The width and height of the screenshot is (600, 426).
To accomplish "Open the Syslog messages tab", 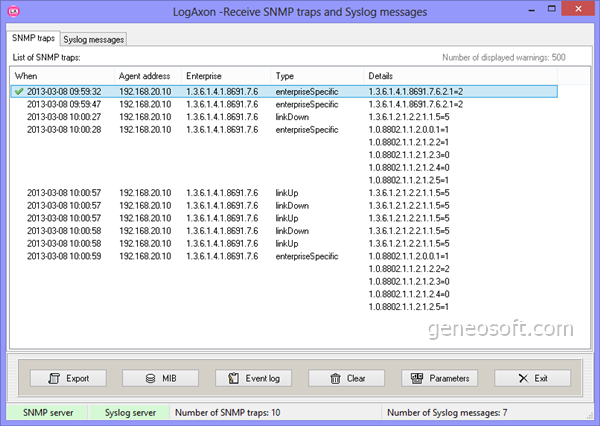I will click(93, 39).
